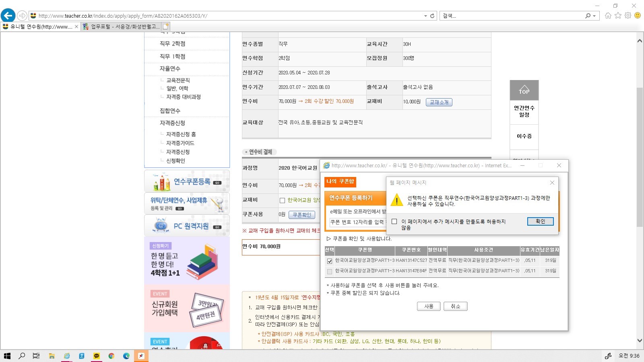The height and width of the screenshot is (362, 644).
Task: Refresh the page with reload icon
Action: coord(432,16)
